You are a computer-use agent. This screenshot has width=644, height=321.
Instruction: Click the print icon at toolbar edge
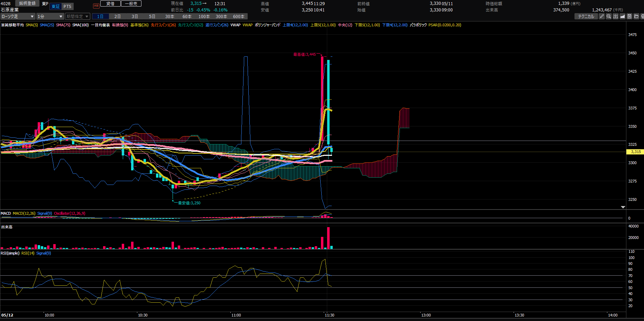pos(642,16)
